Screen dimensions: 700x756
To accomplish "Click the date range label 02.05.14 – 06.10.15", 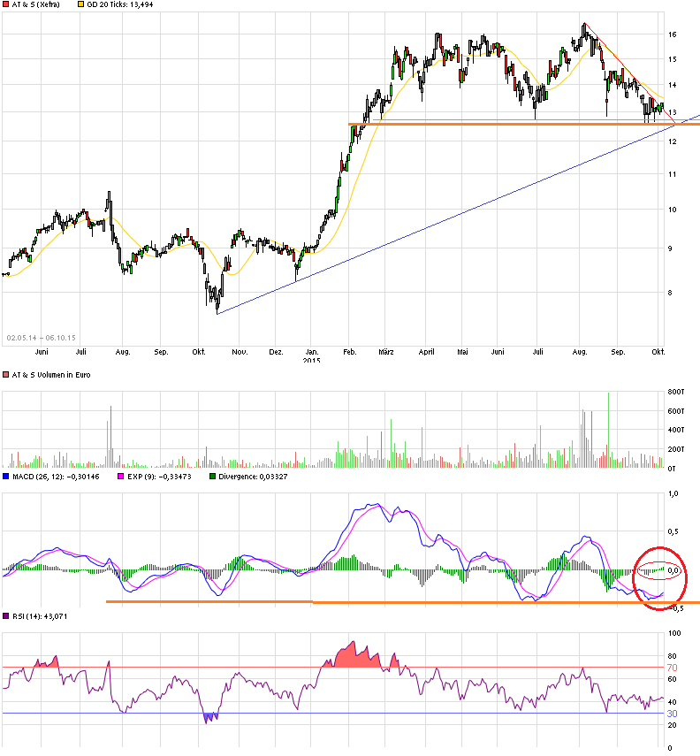I will pos(41,337).
